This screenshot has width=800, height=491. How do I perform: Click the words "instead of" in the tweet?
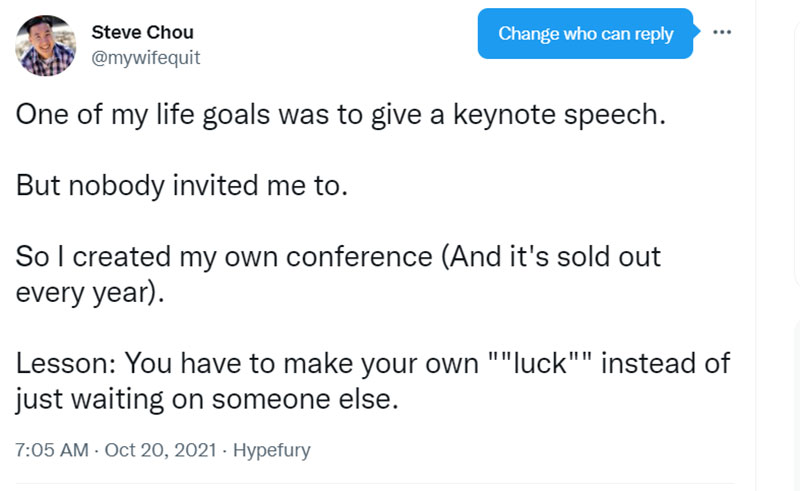[x=666, y=362]
